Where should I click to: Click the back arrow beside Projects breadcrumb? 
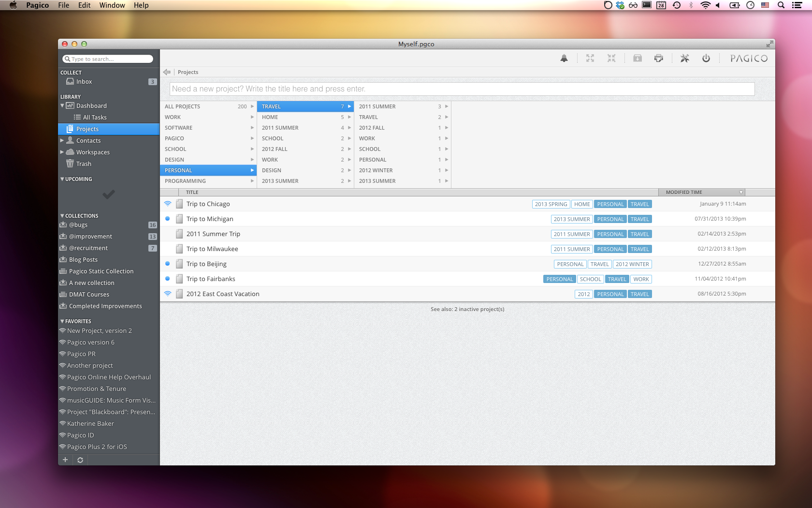tap(167, 72)
